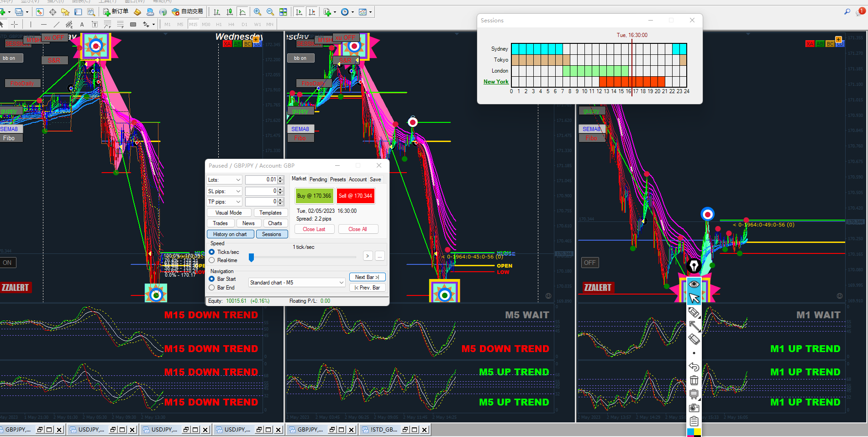Screen dimensions: 868x437
Task: Switch to the Market tab
Action: pos(299,179)
